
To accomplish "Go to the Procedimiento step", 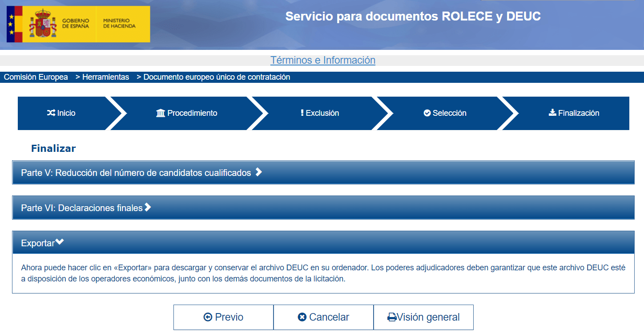I will tap(187, 113).
